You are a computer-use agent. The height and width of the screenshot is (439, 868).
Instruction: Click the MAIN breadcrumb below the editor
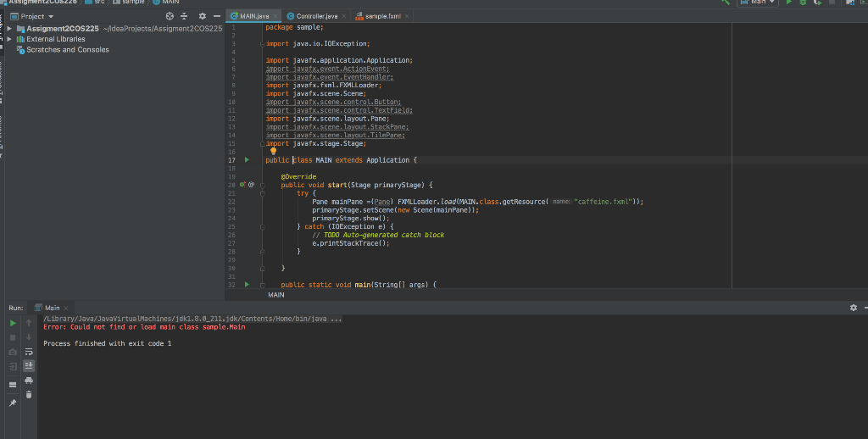click(x=276, y=295)
